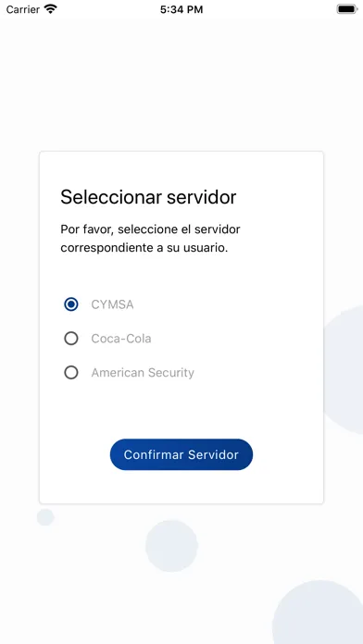Image resolution: width=363 pixels, height=644 pixels.
Task: Click the Confirmar Servidor button
Action: pyautogui.click(x=181, y=454)
